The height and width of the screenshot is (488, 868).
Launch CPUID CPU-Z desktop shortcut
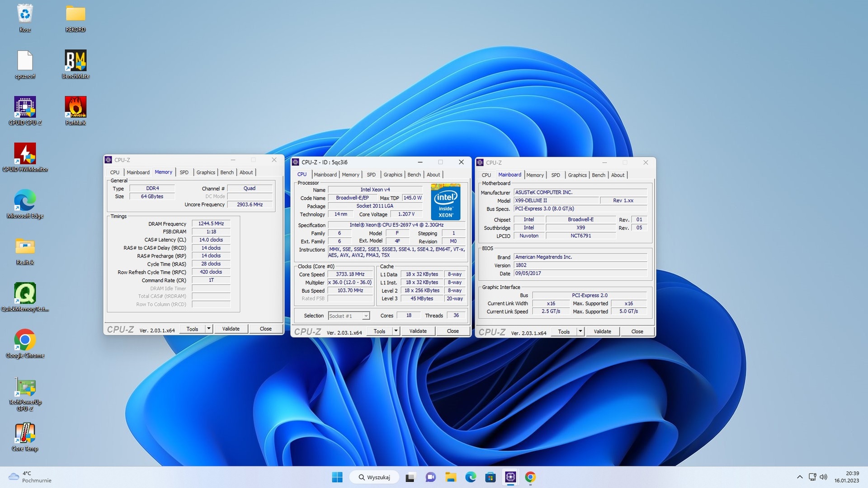25,111
